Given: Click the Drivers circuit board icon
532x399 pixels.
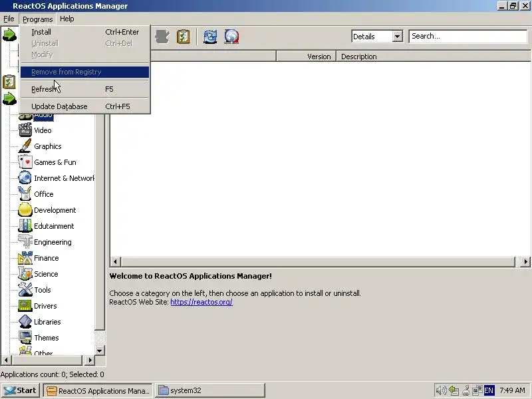Looking at the screenshot, I should coord(25,305).
